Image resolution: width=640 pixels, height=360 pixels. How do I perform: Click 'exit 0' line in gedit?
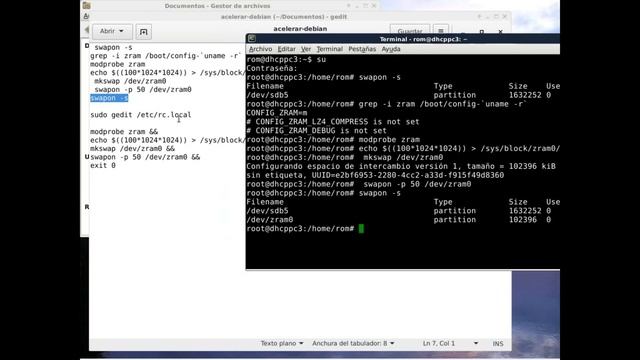point(103,165)
